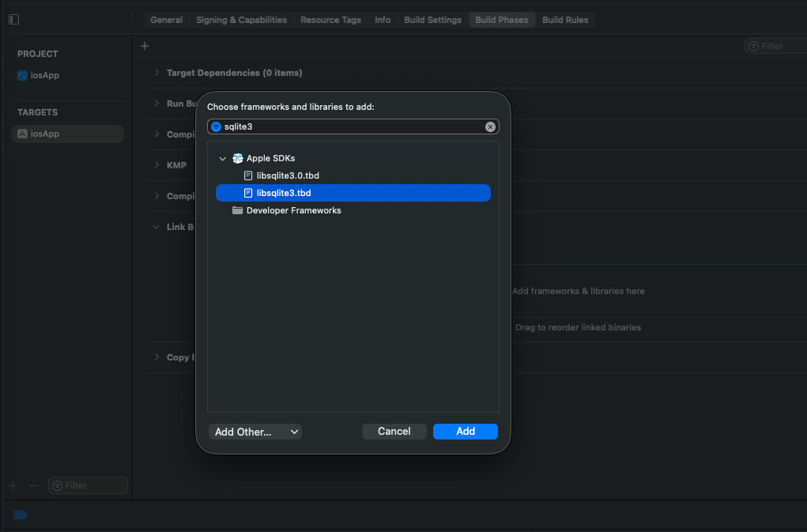This screenshot has height=532, width=807.
Task: Click the add target plus icon
Action: tap(13, 485)
